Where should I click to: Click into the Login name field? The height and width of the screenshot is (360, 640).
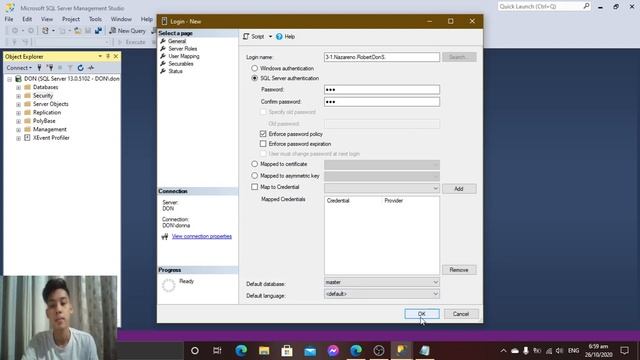pos(382,57)
